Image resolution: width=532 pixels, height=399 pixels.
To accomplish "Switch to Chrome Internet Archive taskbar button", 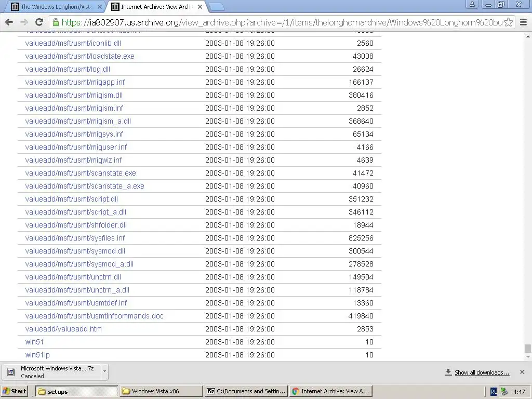I will [331, 391].
